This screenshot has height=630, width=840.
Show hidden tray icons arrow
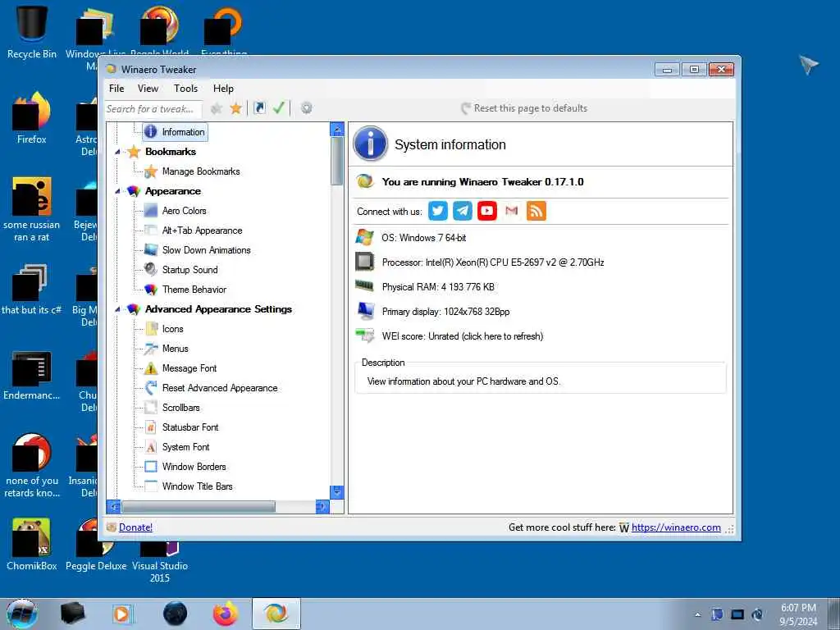click(x=697, y=615)
